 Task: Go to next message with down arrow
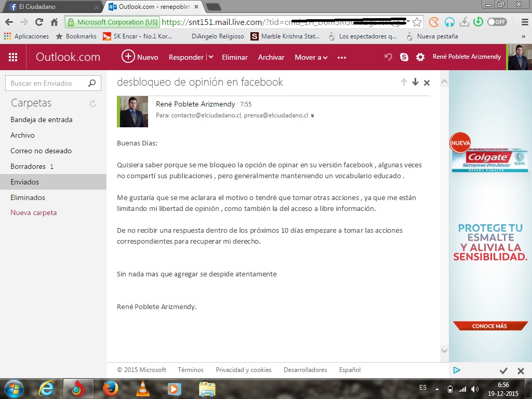click(x=415, y=82)
